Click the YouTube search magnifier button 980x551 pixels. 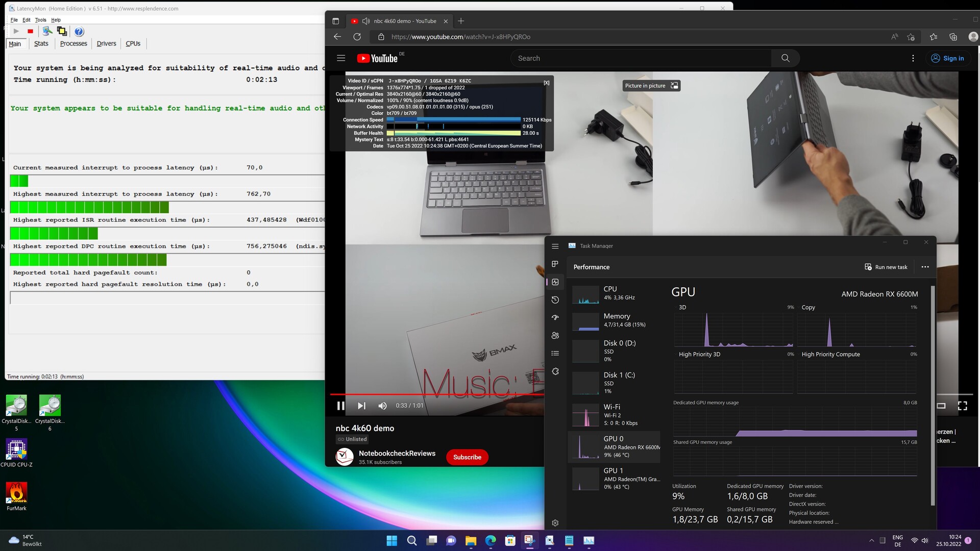[x=786, y=58]
